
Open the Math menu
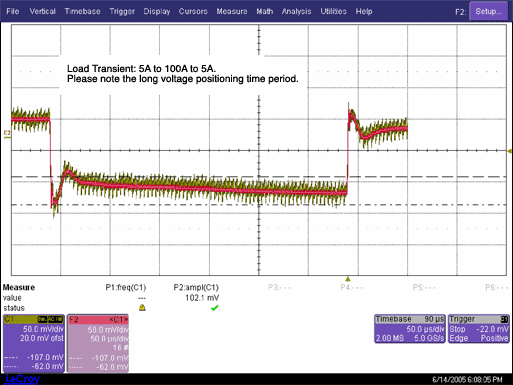pyautogui.click(x=265, y=11)
